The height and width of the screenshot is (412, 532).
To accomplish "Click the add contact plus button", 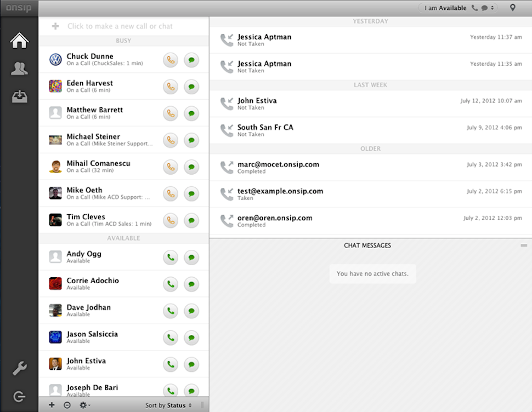I will (x=52, y=405).
